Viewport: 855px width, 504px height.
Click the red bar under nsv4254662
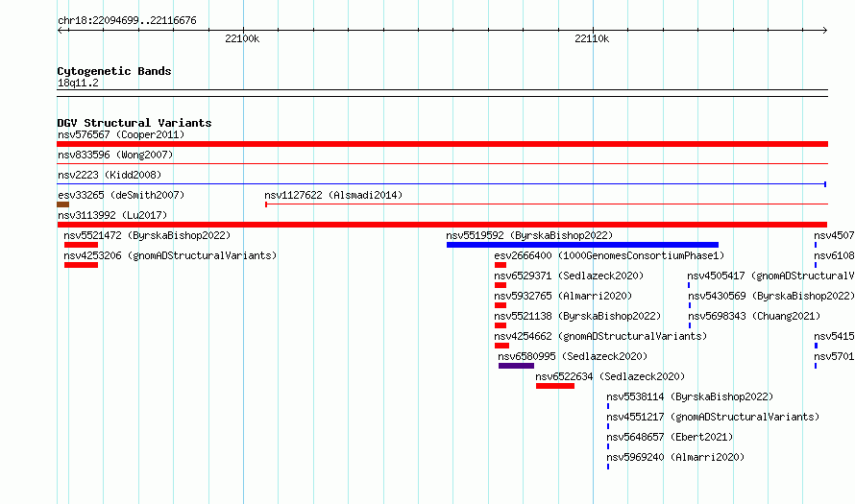click(x=501, y=346)
